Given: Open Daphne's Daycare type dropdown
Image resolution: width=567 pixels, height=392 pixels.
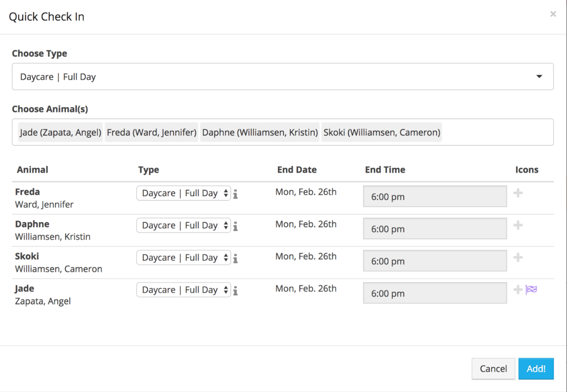Looking at the screenshot, I should click(x=184, y=226).
